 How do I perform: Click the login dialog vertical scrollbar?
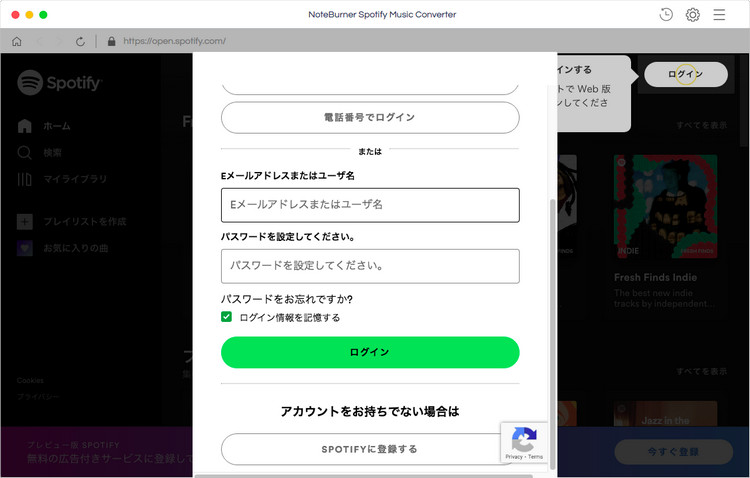point(553,334)
